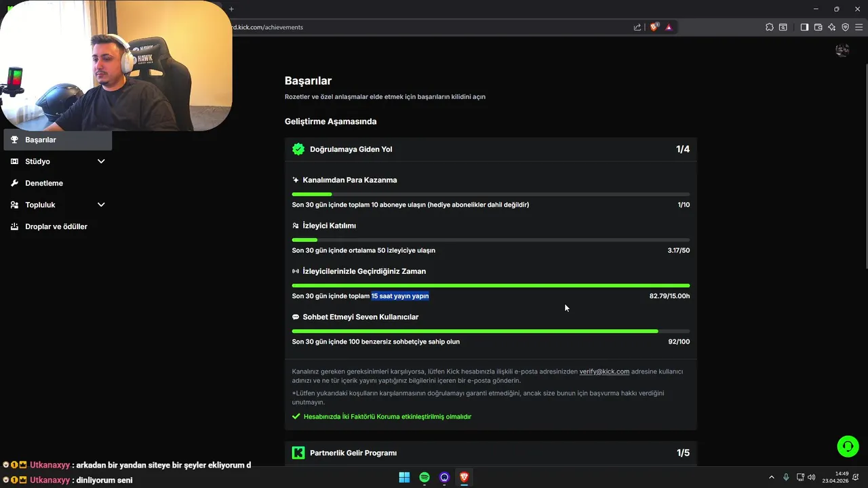Click the 1/10 subscriber value text
This screenshot has height=488, width=868.
click(x=684, y=205)
